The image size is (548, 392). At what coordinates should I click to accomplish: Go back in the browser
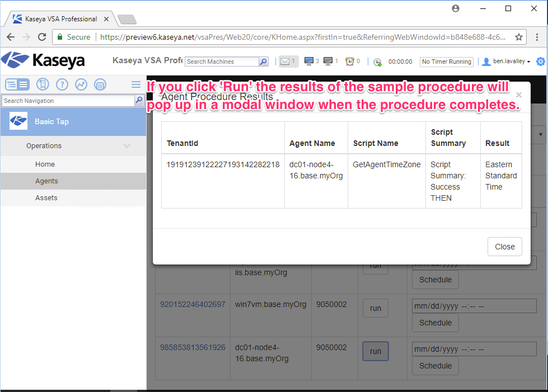click(11, 37)
